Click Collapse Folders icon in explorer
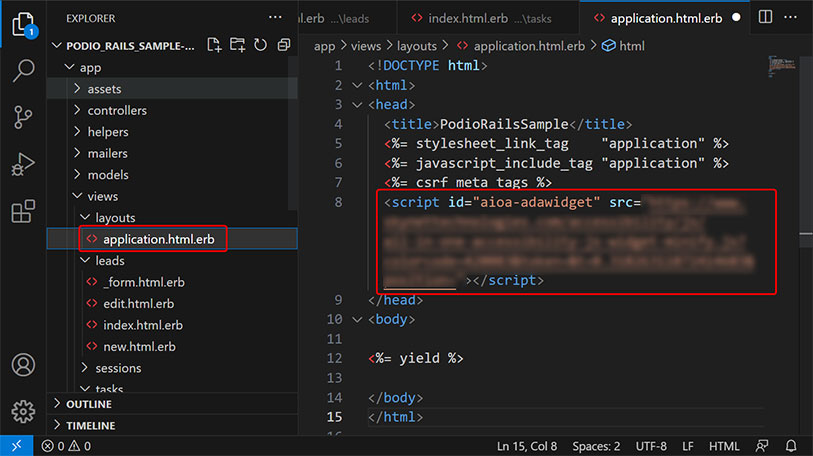Viewport: 813px width, 456px height. (284, 45)
